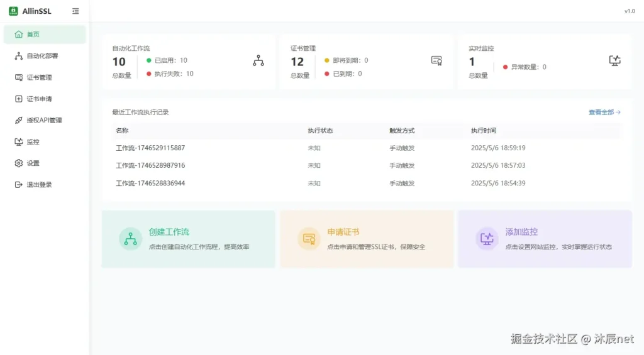Click 未知 status in the 18:59:19 row
644x355 pixels.
coord(314,148)
